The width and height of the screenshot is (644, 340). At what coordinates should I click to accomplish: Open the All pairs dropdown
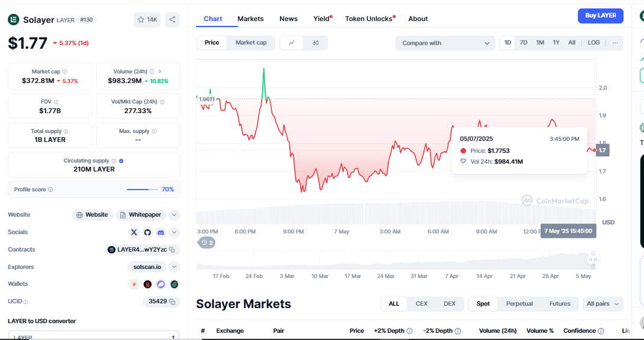point(603,304)
